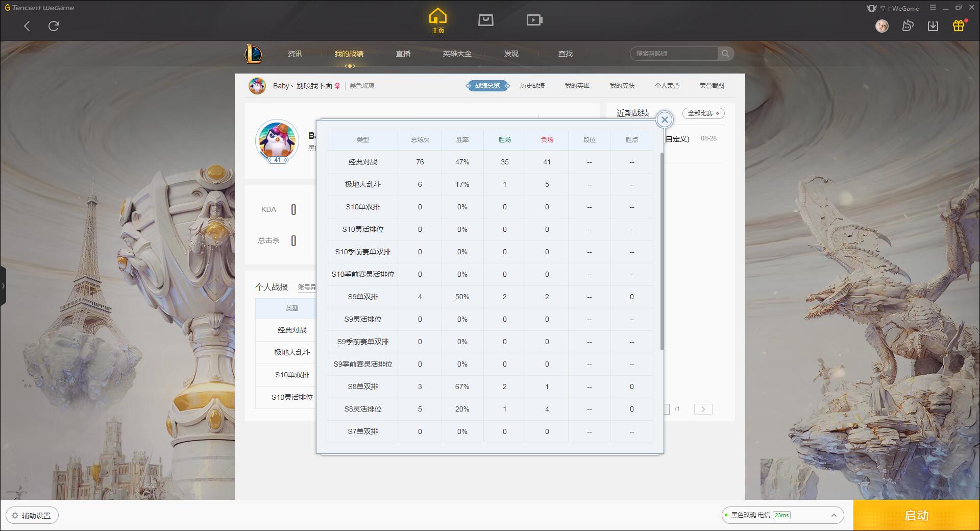Screen dimensions: 980x531
Task: Click the S8单双排 row
Action: click(x=490, y=387)
